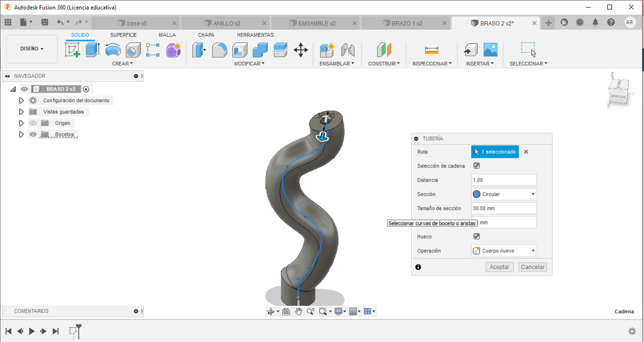Select the Create Form tool
The width and height of the screenshot is (644, 342).
click(174, 50)
